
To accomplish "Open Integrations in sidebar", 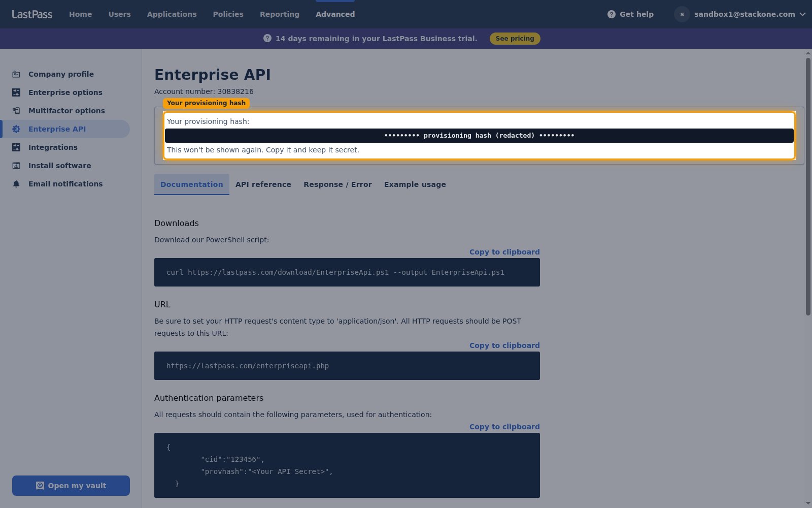I will pyautogui.click(x=65, y=147).
